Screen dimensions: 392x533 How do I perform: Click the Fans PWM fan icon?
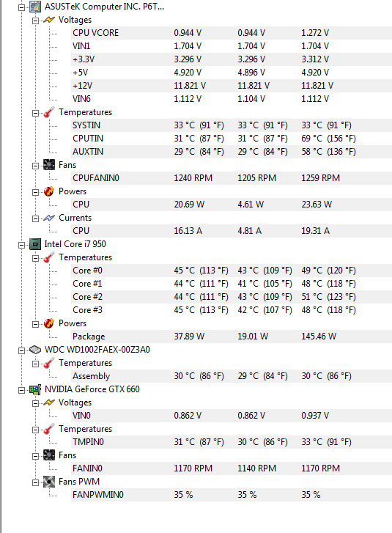click(49, 482)
